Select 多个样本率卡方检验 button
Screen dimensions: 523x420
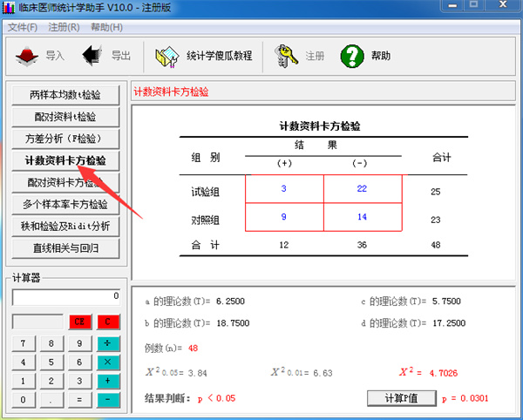tap(65, 204)
